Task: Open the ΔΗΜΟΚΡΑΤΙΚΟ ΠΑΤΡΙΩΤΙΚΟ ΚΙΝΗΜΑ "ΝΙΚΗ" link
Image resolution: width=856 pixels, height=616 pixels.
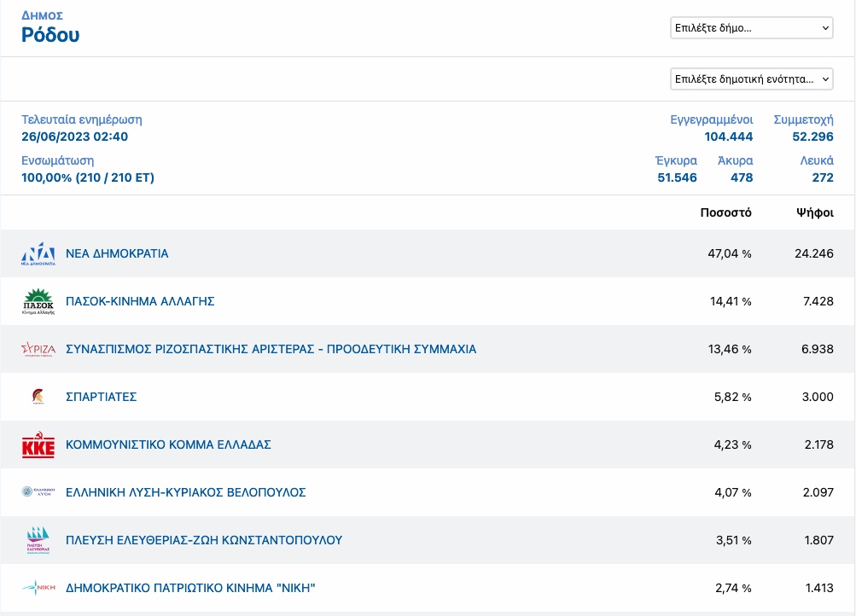Action: (190, 588)
